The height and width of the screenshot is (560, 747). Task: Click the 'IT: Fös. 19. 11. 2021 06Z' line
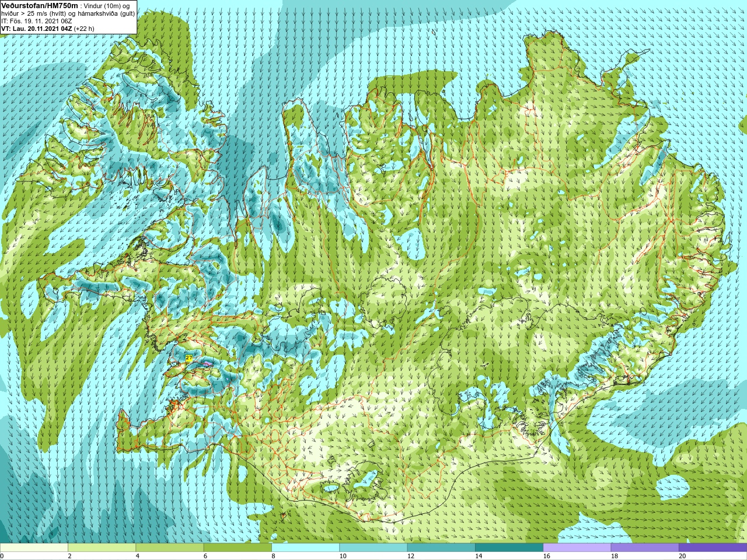(x=37, y=20)
